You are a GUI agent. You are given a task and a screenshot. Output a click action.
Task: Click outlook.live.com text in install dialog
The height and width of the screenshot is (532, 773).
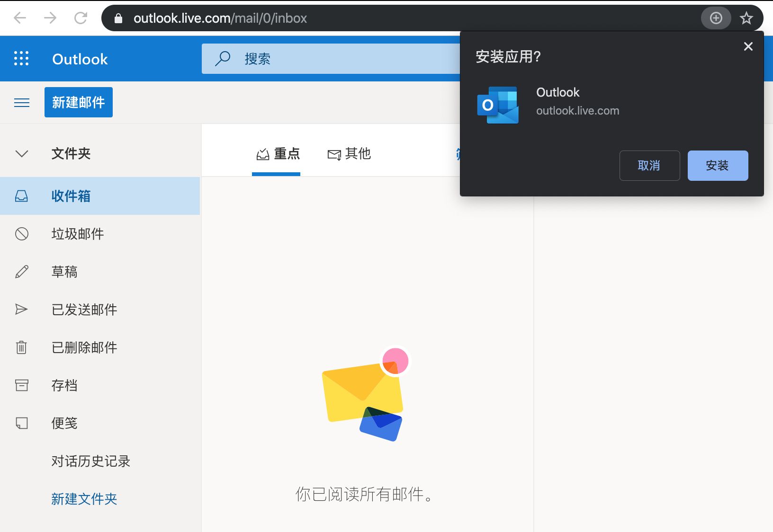578,111
